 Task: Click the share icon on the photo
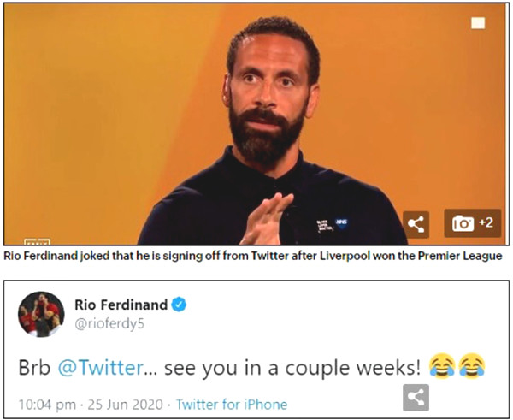click(x=416, y=225)
